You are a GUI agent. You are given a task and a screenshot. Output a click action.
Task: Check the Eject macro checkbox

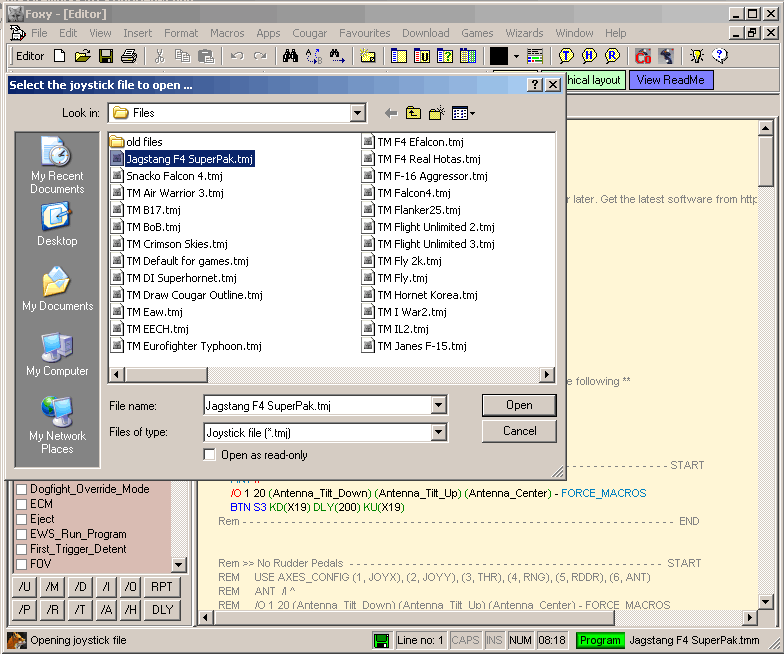pos(21,519)
